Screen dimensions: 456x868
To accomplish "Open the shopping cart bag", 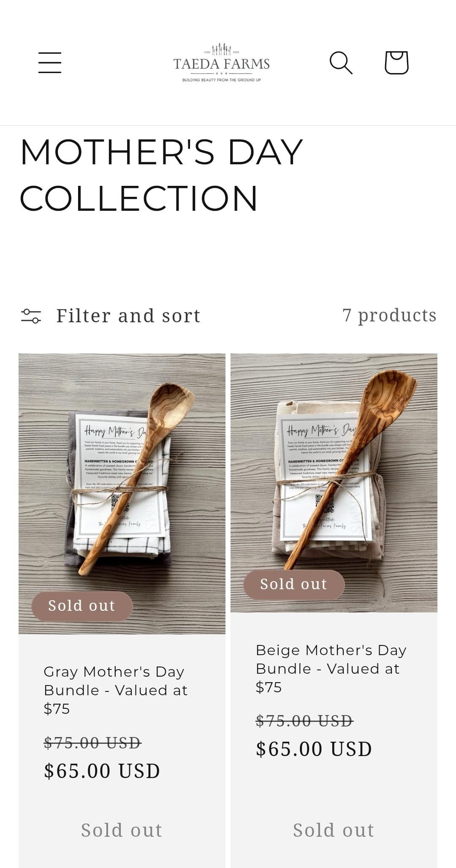I will (396, 63).
